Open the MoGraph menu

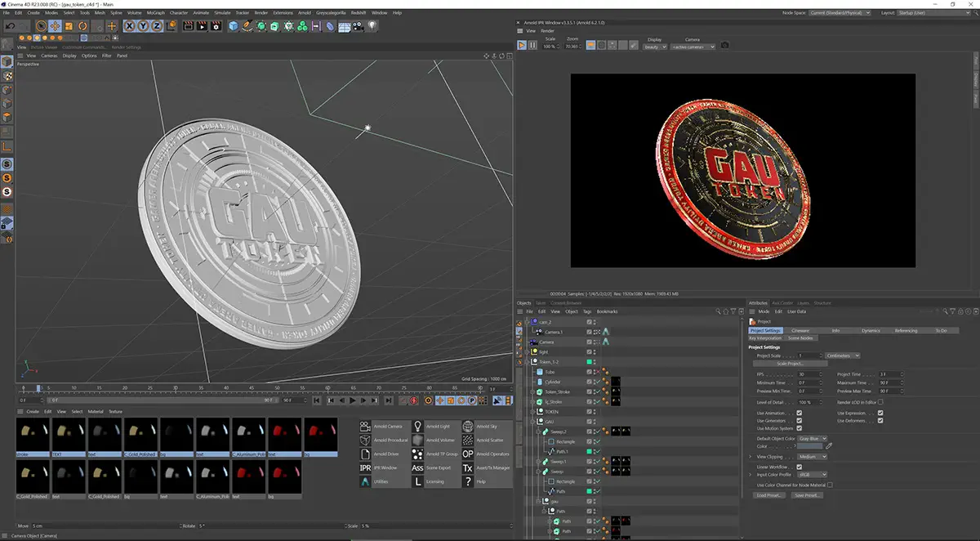[155, 13]
